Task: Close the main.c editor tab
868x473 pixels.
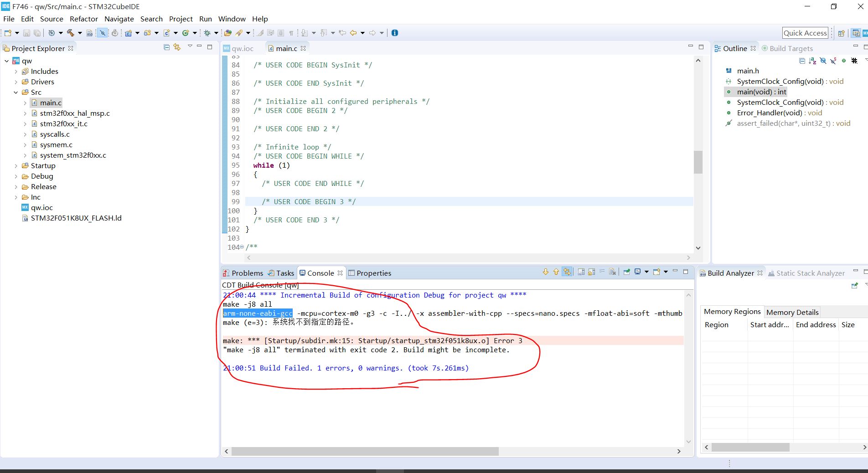Action: pos(303,48)
